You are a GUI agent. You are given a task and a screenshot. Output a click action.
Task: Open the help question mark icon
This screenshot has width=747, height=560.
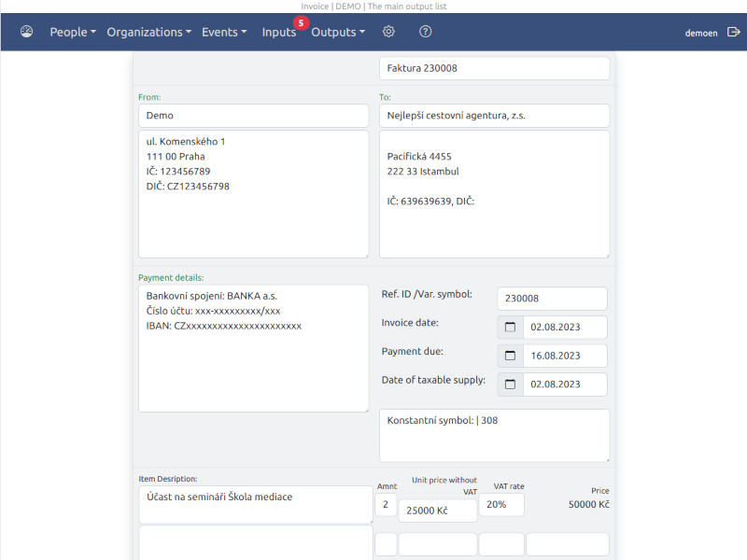[426, 32]
